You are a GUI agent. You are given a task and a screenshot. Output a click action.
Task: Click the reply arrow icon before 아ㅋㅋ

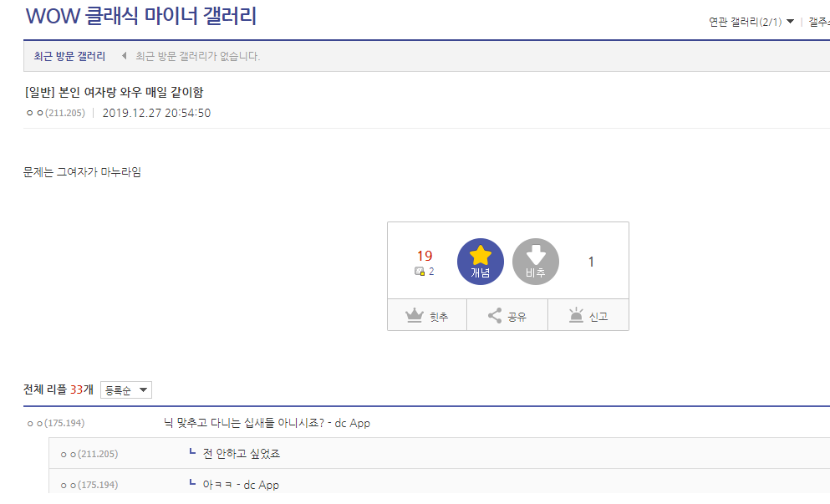point(193,482)
